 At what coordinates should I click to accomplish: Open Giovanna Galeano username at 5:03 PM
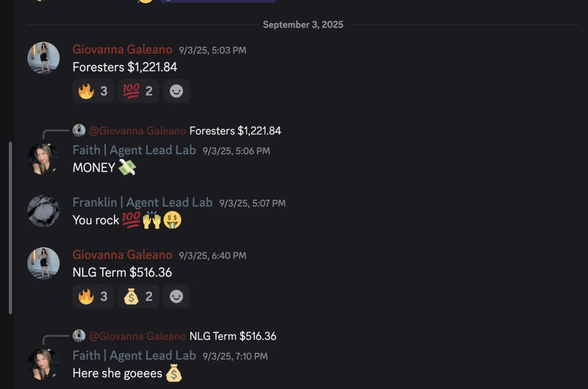point(122,50)
